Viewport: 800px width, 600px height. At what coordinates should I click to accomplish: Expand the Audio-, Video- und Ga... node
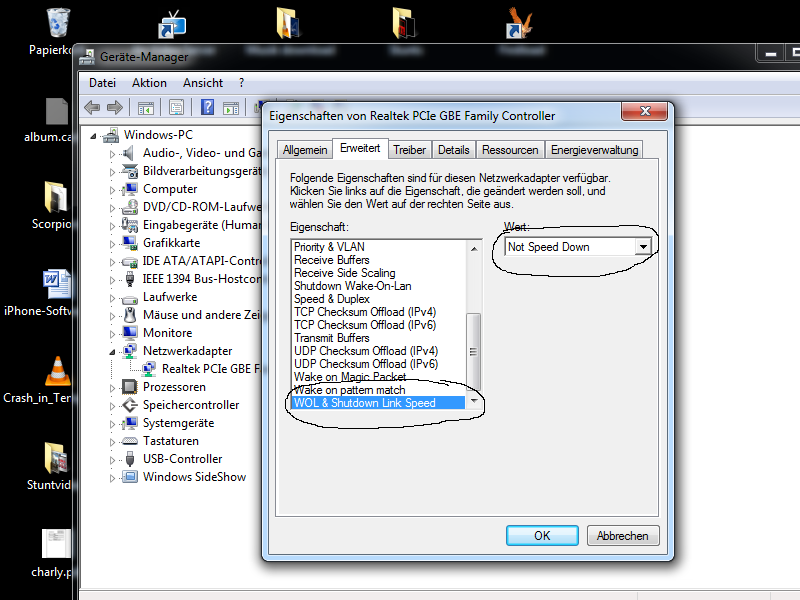[x=112, y=154]
